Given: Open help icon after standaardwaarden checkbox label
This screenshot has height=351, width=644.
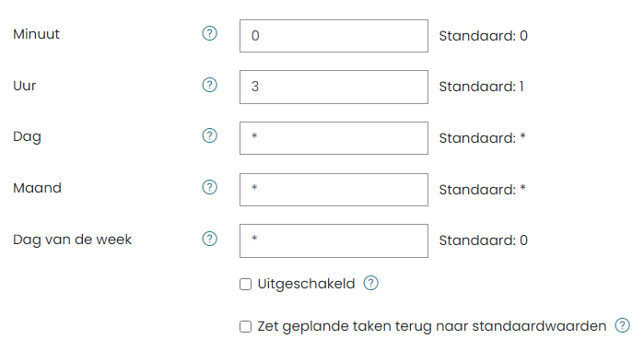Looking at the screenshot, I should (622, 325).
